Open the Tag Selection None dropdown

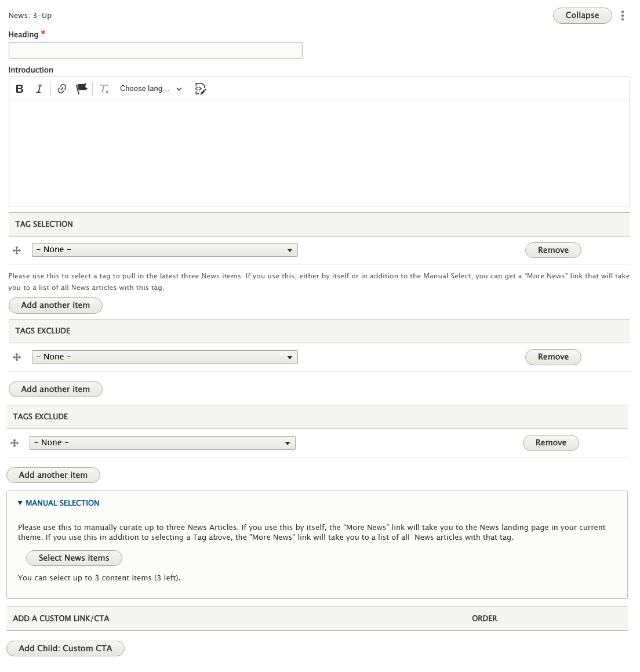click(x=165, y=249)
